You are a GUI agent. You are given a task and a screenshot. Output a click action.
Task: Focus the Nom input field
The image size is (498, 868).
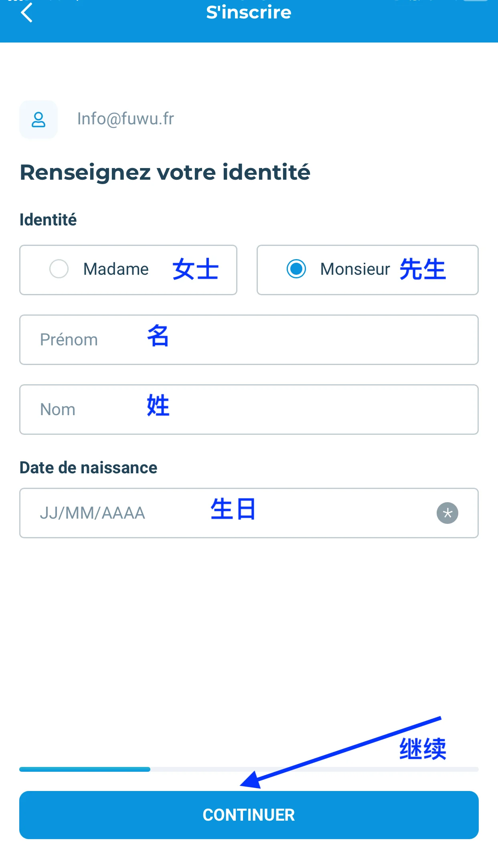point(249,410)
